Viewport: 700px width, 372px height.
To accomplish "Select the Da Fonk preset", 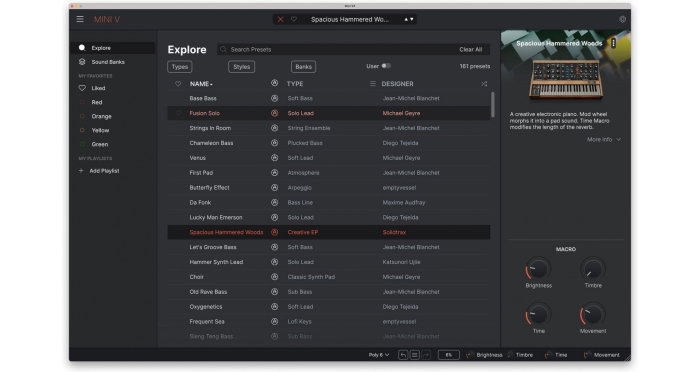I will [329, 202].
